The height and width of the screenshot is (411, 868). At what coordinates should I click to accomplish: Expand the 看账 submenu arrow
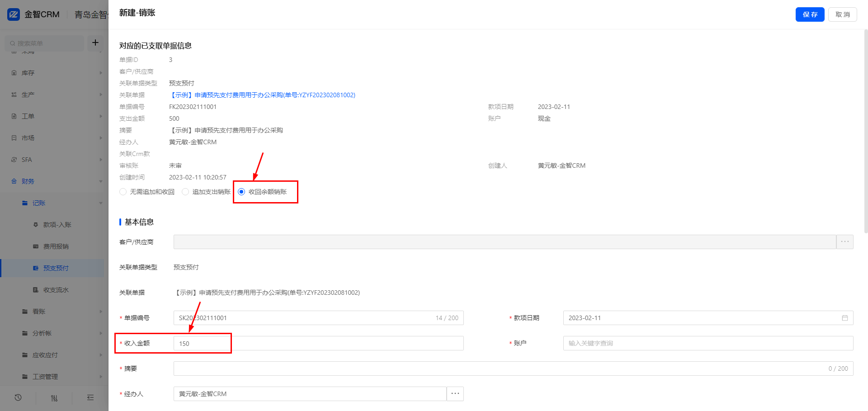point(100,312)
